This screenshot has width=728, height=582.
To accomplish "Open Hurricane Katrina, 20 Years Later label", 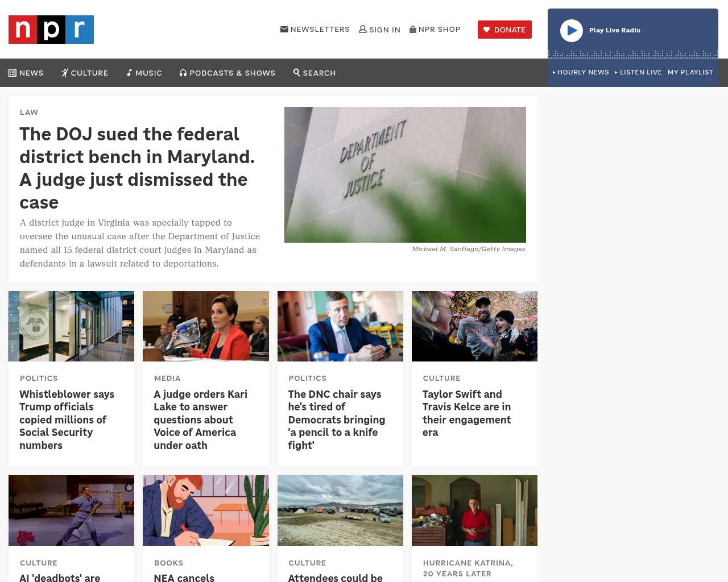I will 468,568.
